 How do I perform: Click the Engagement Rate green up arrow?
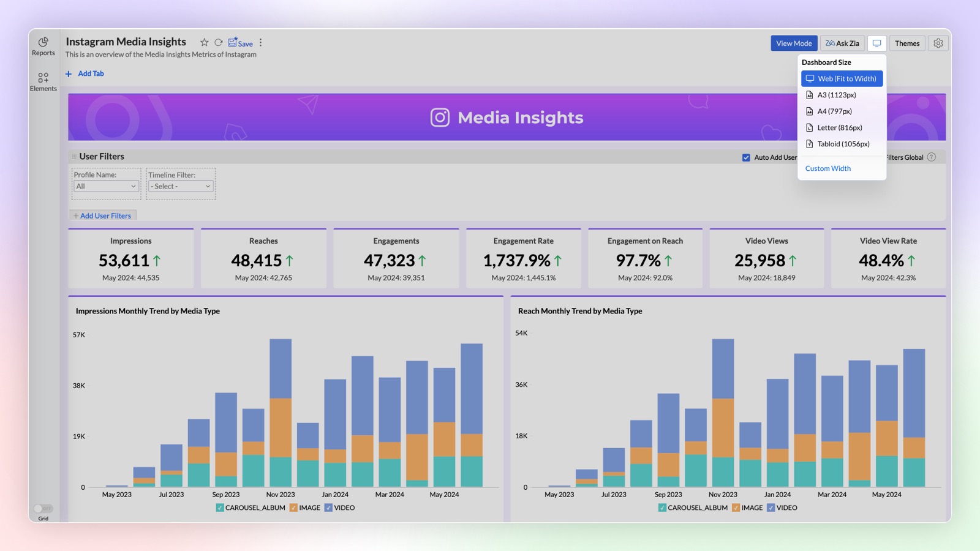(x=558, y=260)
